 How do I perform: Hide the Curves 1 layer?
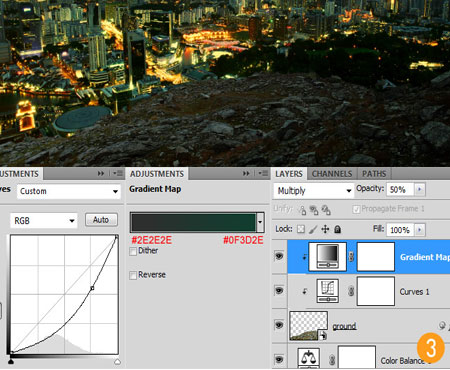279,291
